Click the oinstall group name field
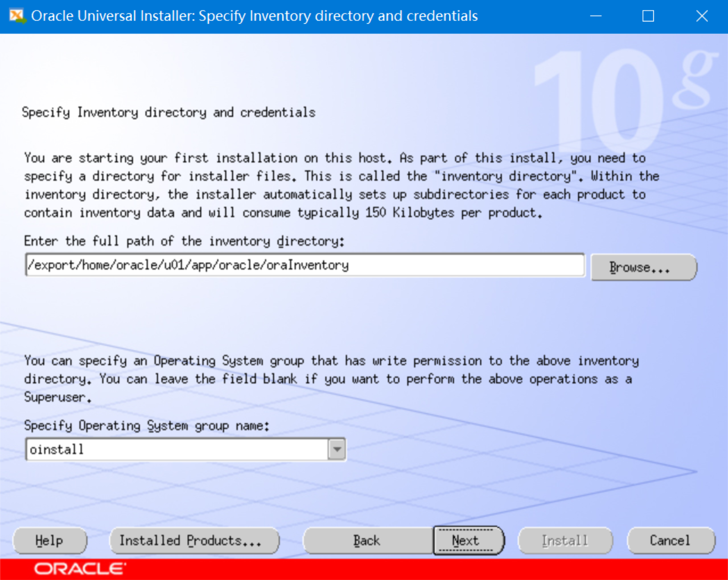The image size is (728, 580). 177,449
